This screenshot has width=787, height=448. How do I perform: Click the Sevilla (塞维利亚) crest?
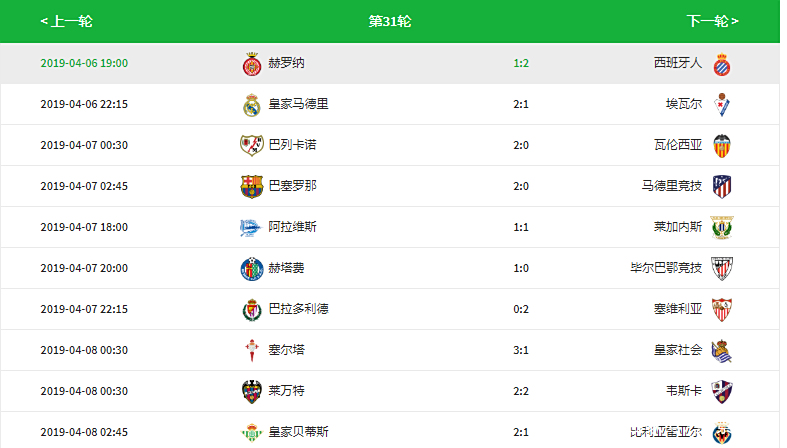coord(721,309)
